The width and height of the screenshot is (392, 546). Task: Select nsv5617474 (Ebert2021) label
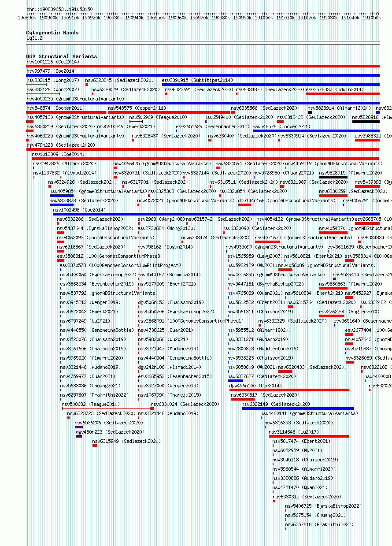tap(301, 441)
